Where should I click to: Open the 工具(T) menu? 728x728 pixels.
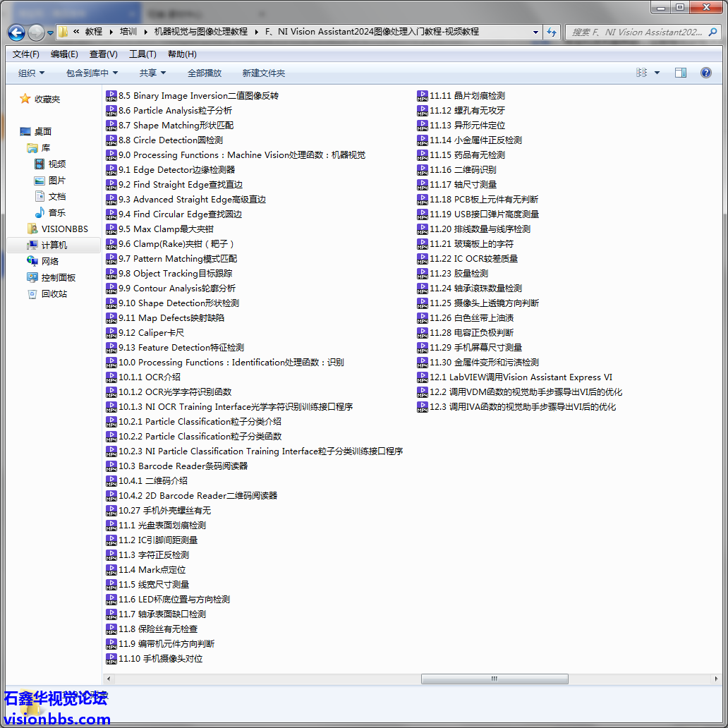[142, 54]
